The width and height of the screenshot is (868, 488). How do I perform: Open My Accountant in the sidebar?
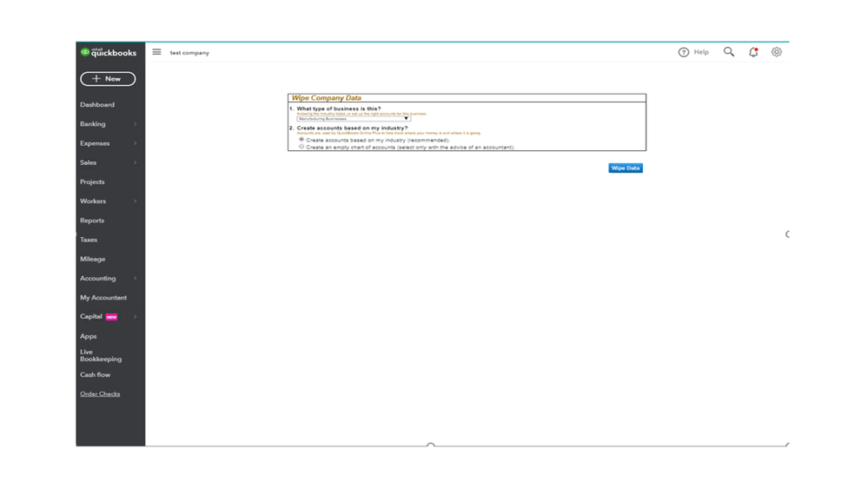(103, 298)
